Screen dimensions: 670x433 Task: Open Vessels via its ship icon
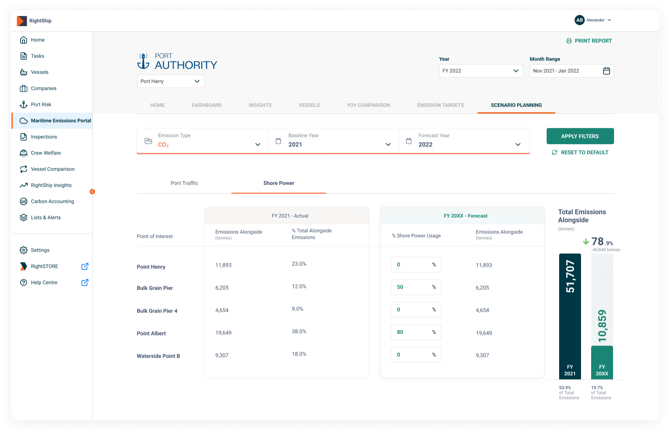(24, 72)
